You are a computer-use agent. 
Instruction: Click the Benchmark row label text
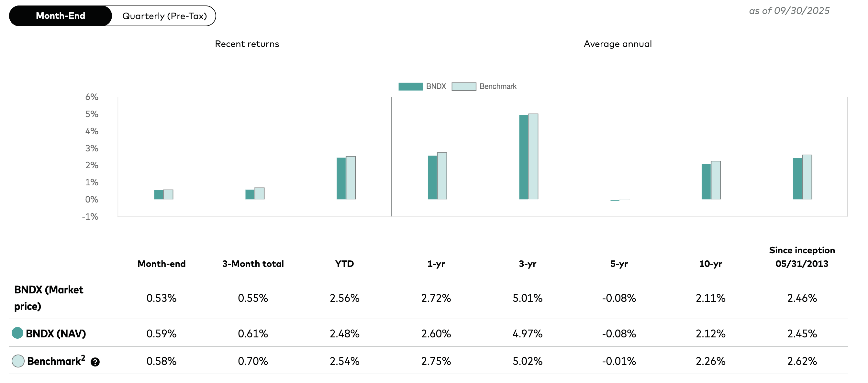tap(54, 361)
